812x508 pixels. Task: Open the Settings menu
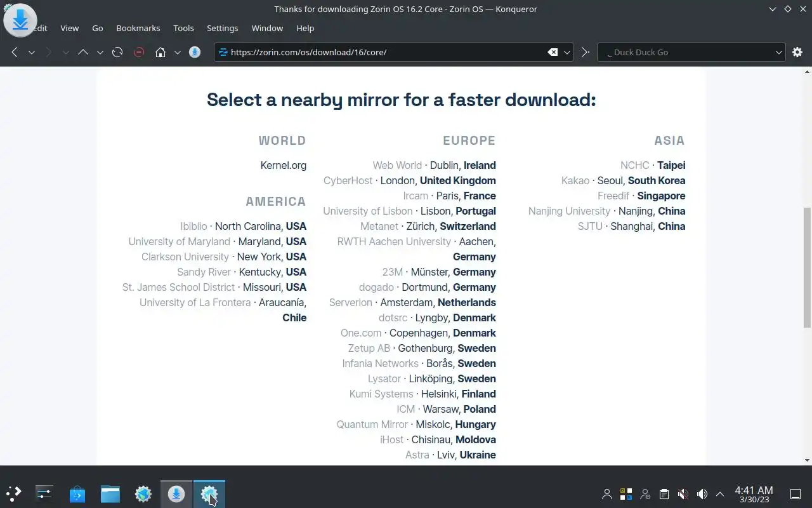click(222, 28)
